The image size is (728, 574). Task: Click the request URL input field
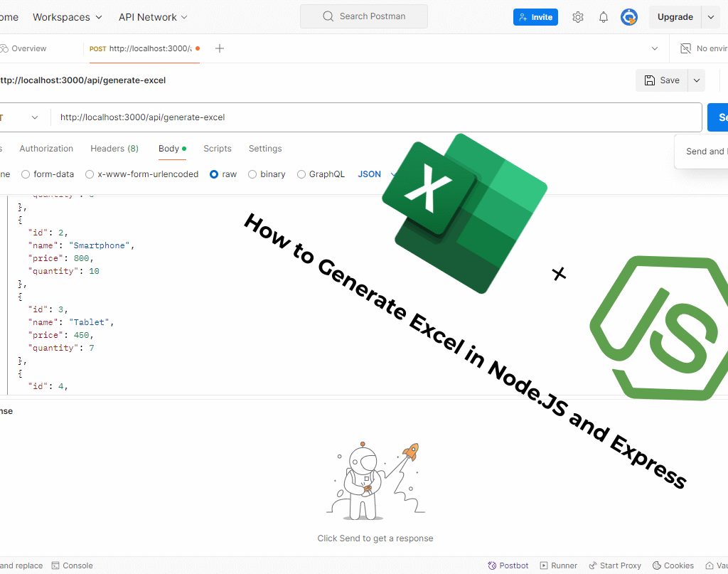coord(376,117)
